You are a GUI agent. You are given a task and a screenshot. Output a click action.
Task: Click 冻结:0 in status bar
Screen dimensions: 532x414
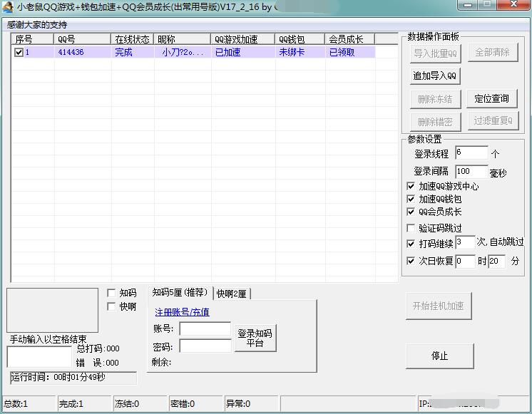[140, 403]
